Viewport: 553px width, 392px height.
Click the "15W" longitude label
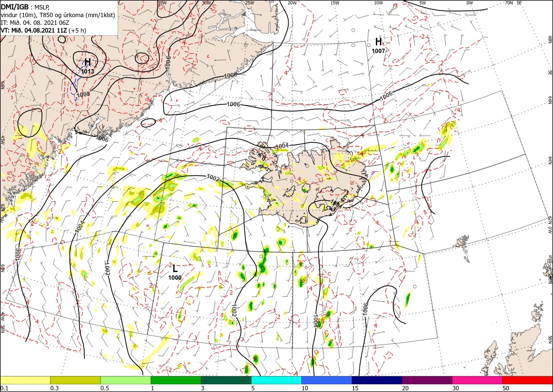click(335, 3)
